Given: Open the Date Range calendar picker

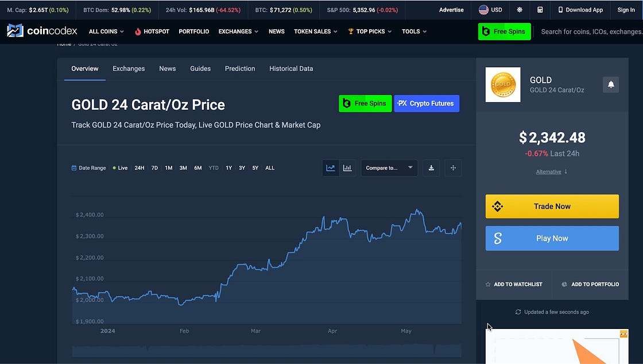Looking at the screenshot, I should point(88,168).
